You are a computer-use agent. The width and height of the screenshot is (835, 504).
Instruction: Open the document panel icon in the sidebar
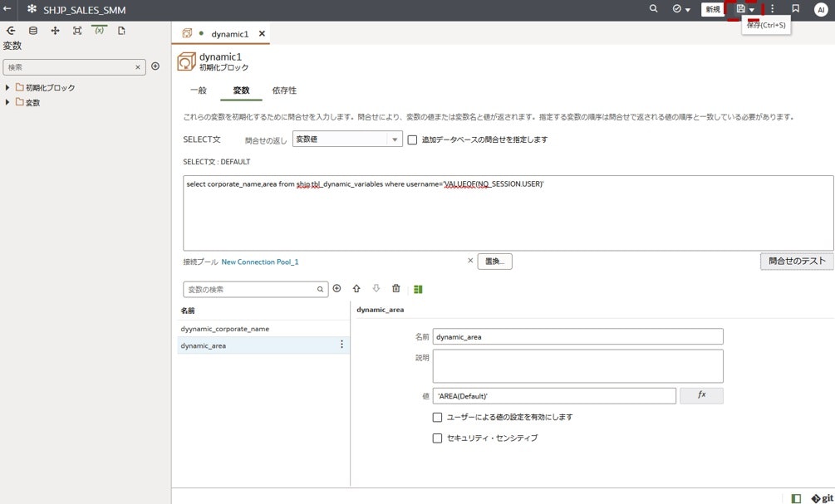point(121,31)
